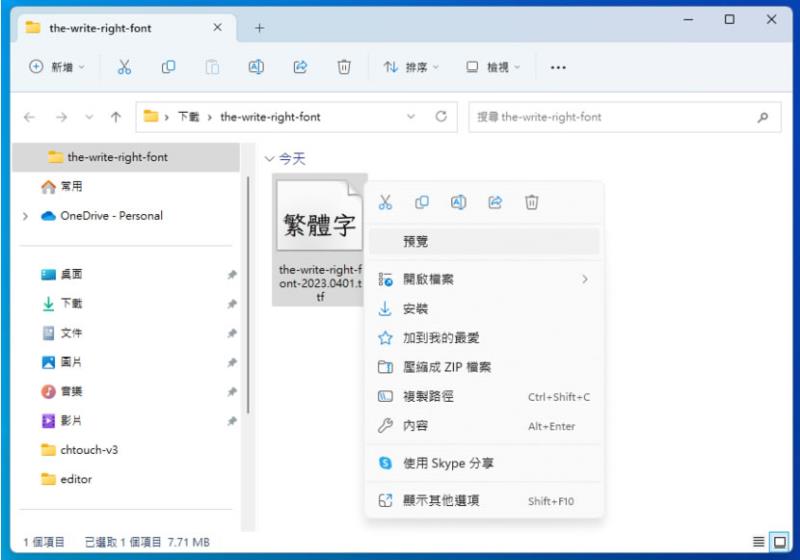Close the the-write-right-font tab

click(x=217, y=28)
